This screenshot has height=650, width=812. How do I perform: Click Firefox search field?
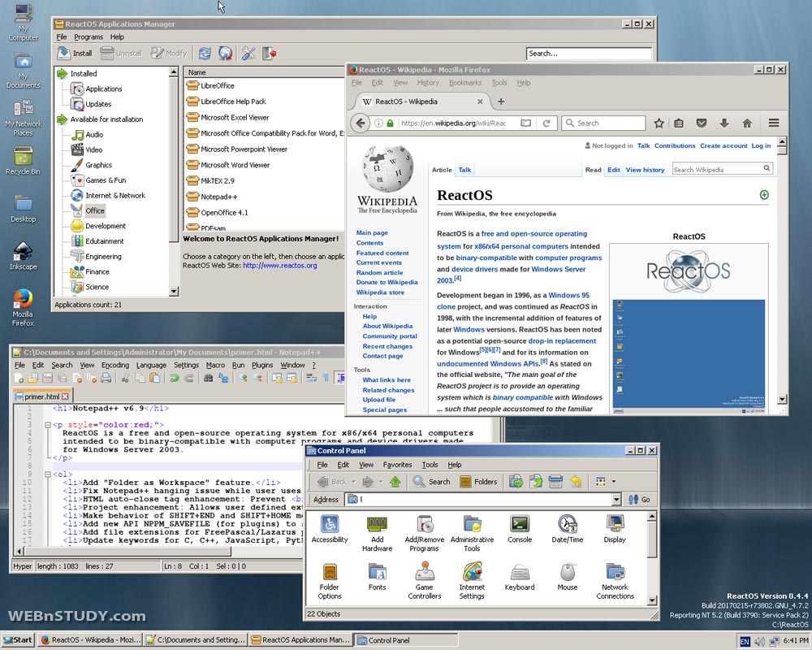tap(604, 123)
